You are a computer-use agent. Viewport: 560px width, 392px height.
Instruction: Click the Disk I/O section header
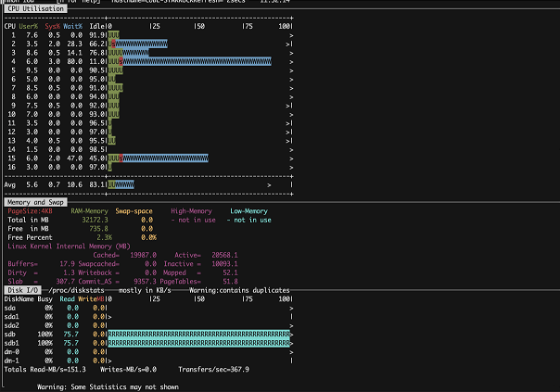22,290
